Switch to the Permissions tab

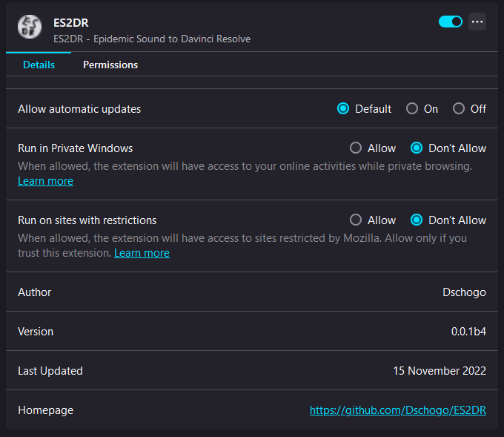(x=110, y=65)
